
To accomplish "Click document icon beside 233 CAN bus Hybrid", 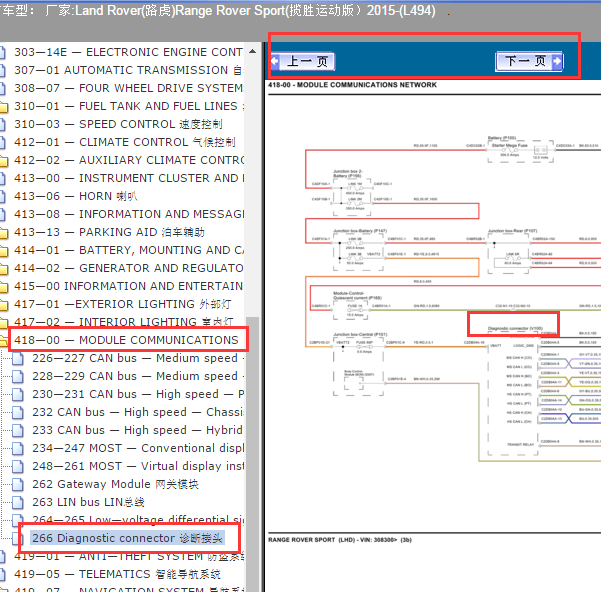I will [x=18, y=430].
